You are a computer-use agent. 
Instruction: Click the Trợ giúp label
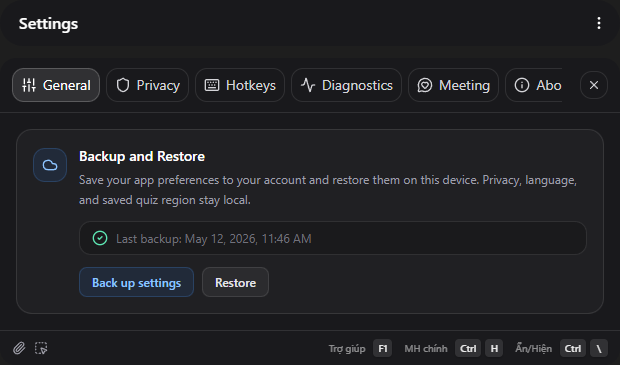point(347,349)
